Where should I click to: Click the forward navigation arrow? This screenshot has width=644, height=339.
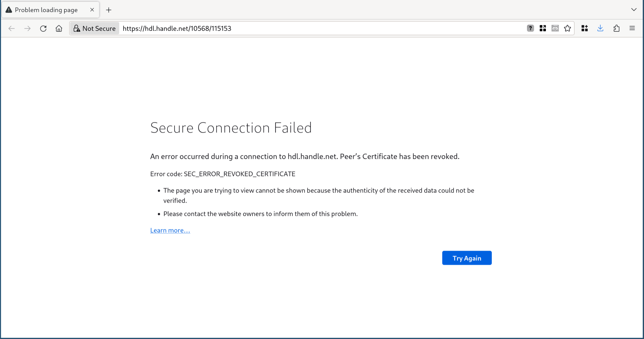point(27,28)
